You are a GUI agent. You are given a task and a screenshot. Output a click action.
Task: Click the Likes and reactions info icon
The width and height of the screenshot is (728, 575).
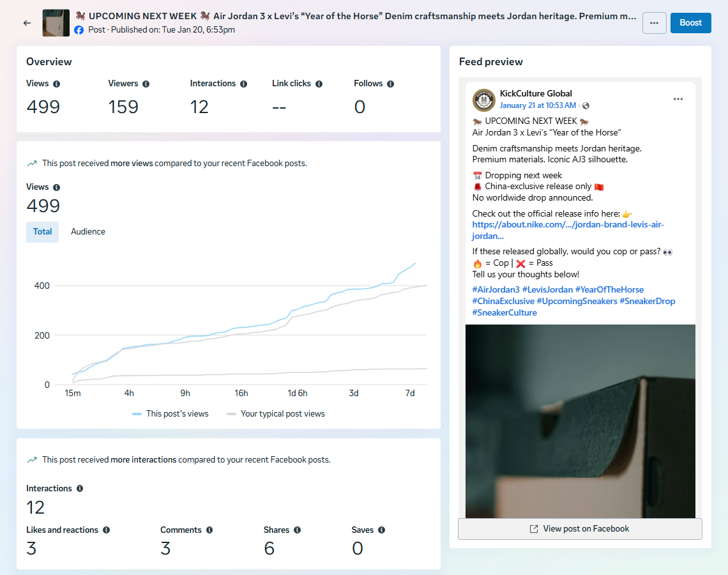(106, 530)
